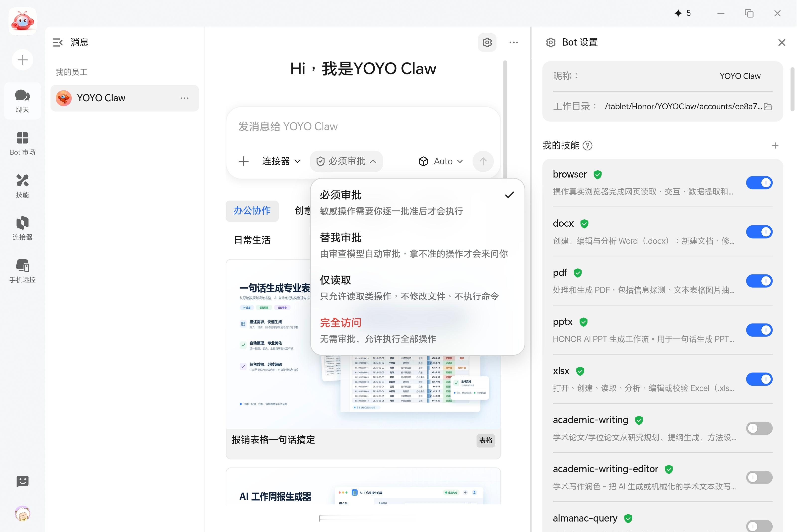Enable the academic-writing skill toggle
The image size is (797, 532).
(759, 428)
